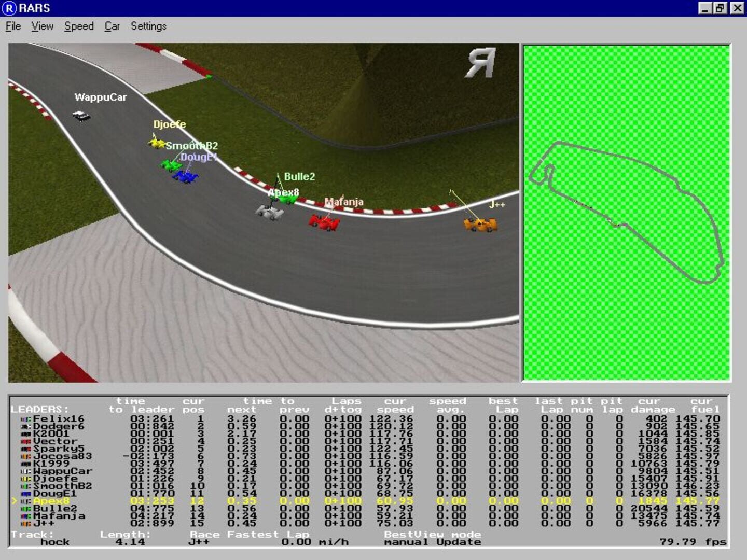Open the Car menu
747x560 pixels.
pos(111,26)
